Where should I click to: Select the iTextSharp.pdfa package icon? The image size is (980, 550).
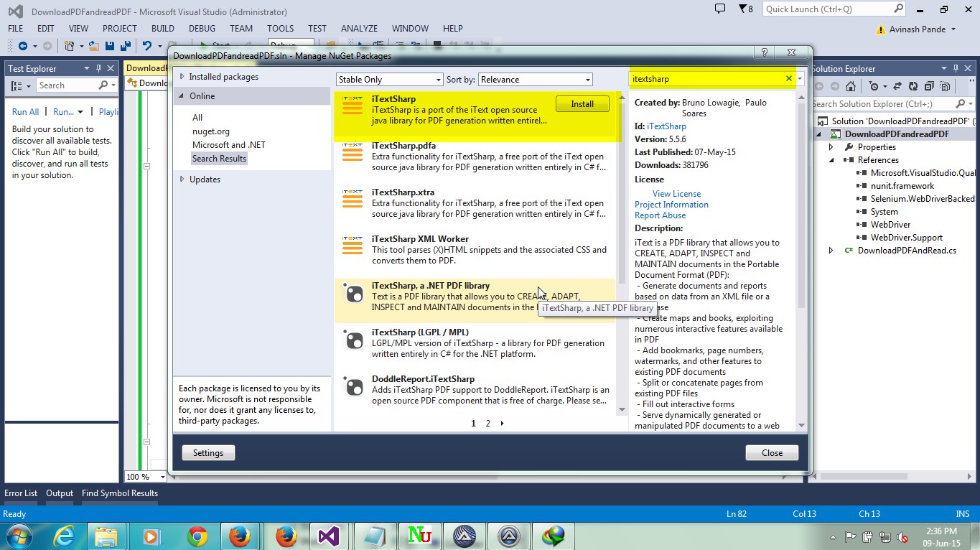pyautogui.click(x=353, y=152)
